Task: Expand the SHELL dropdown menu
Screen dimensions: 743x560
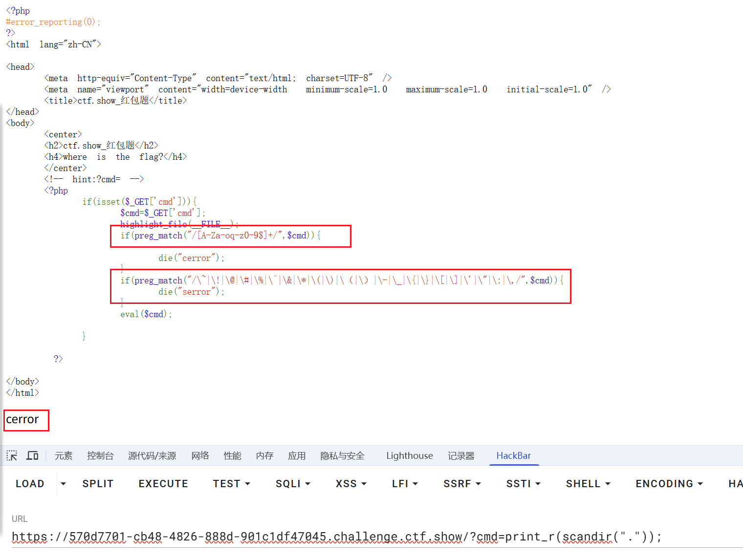Action: tap(588, 484)
